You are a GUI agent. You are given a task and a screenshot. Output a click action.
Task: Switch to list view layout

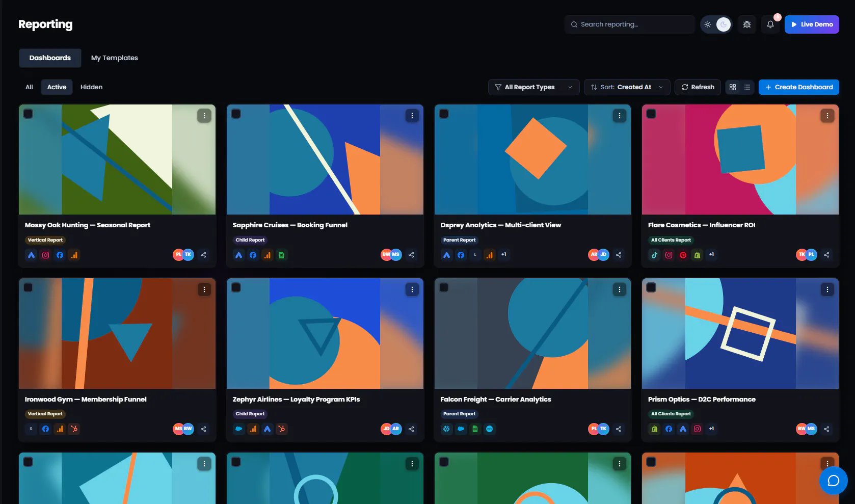tap(747, 87)
